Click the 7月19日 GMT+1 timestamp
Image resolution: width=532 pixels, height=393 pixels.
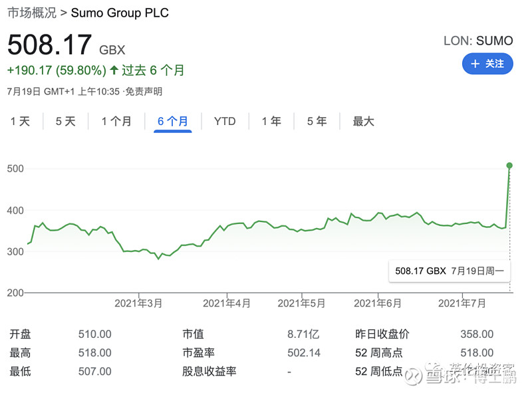click(63, 92)
